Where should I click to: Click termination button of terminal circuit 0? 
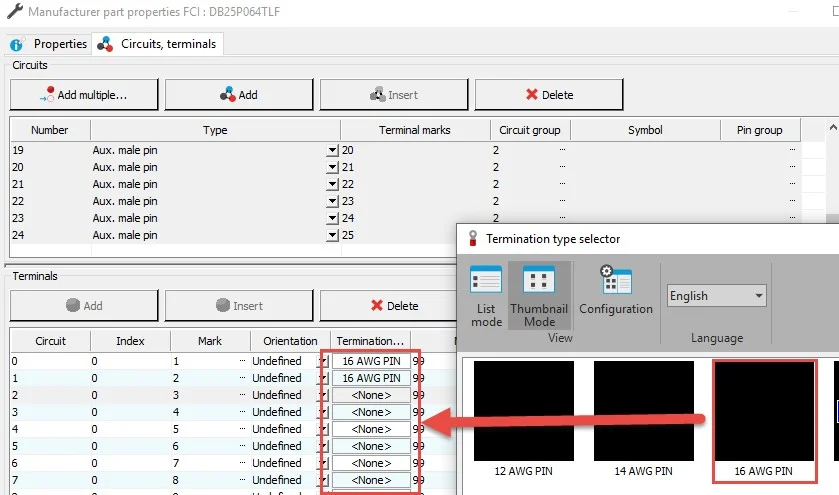371,361
